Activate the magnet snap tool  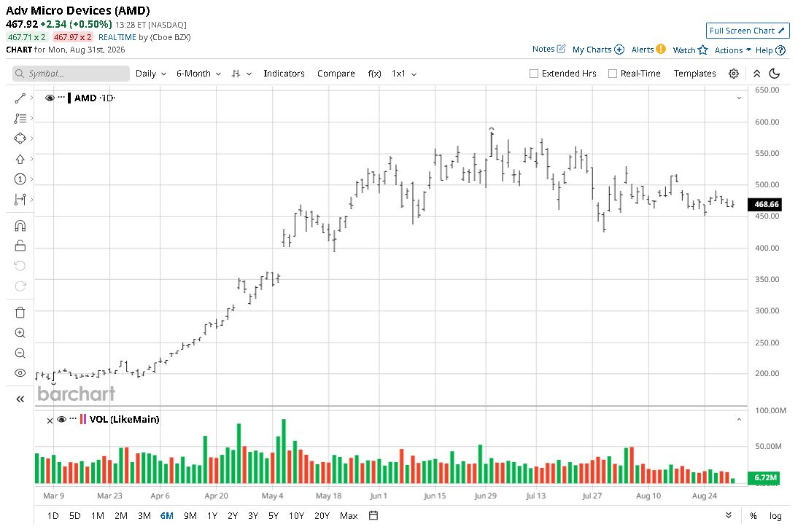point(20,226)
